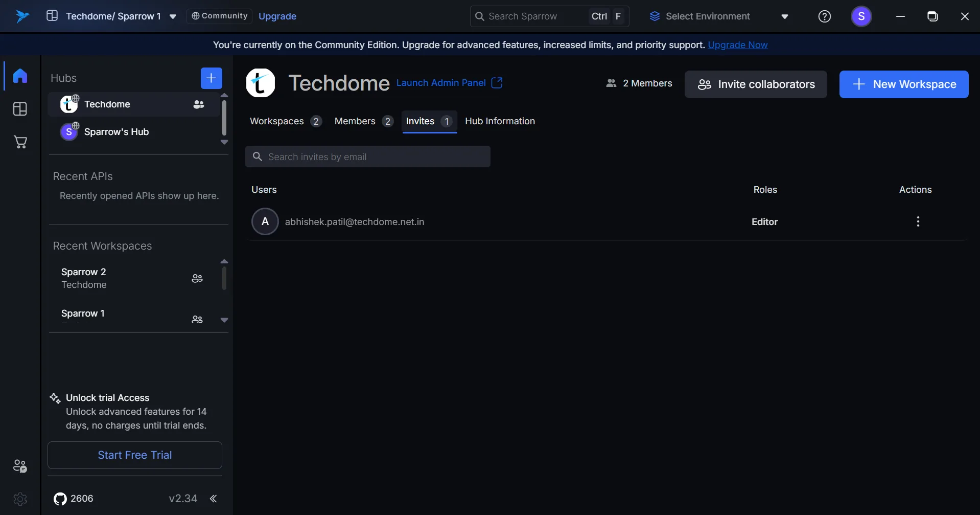Click the Upgrade link in the header
The image size is (980, 515).
tap(277, 16)
